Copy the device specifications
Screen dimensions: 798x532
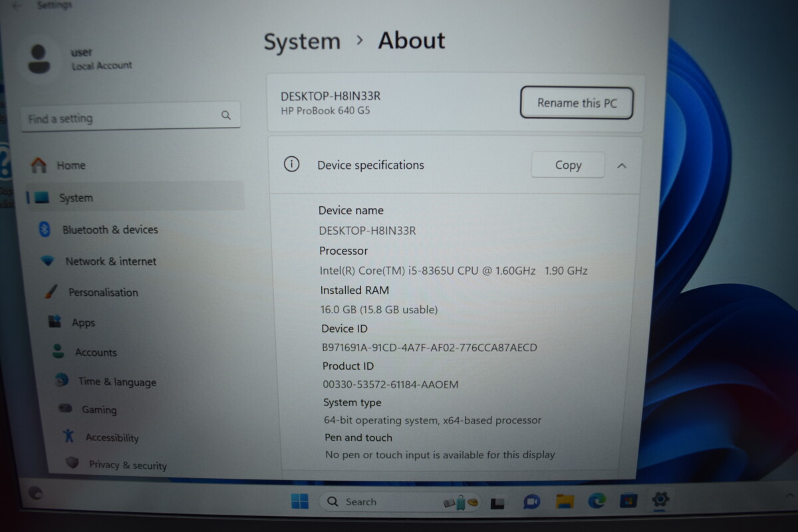(568, 165)
